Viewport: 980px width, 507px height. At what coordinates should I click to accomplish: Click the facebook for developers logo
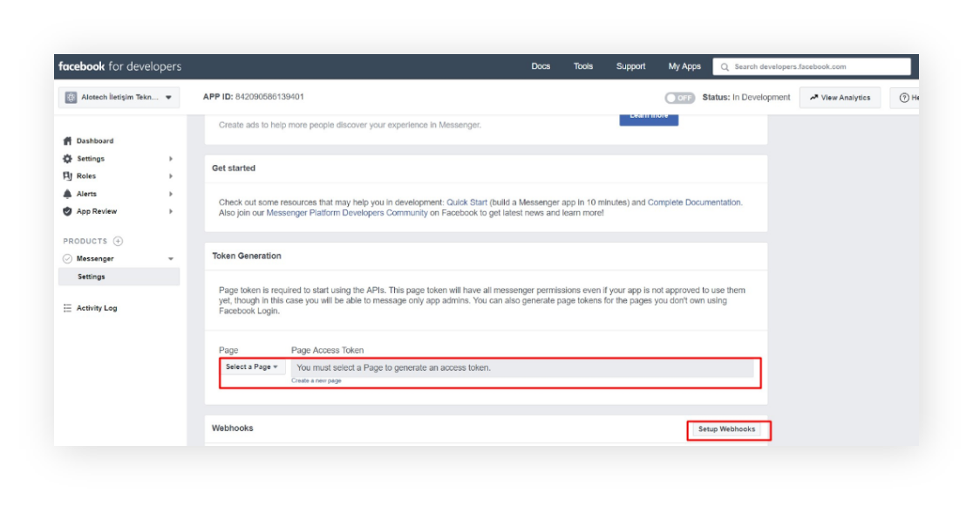pos(120,66)
